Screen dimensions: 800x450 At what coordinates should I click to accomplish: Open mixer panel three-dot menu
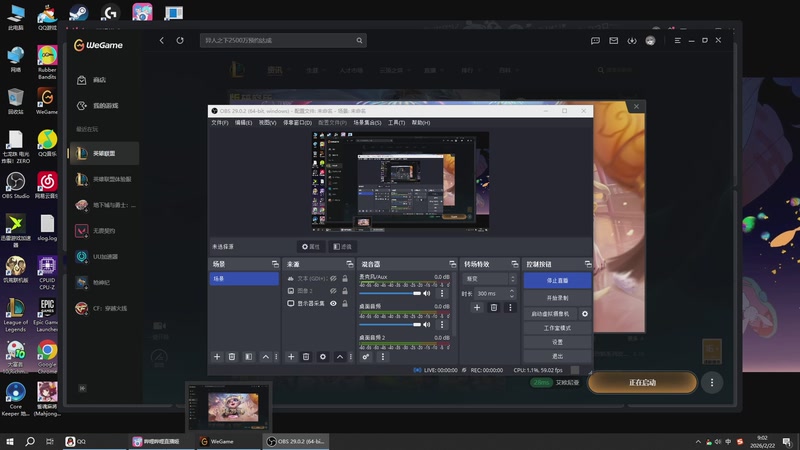[x=383, y=357]
